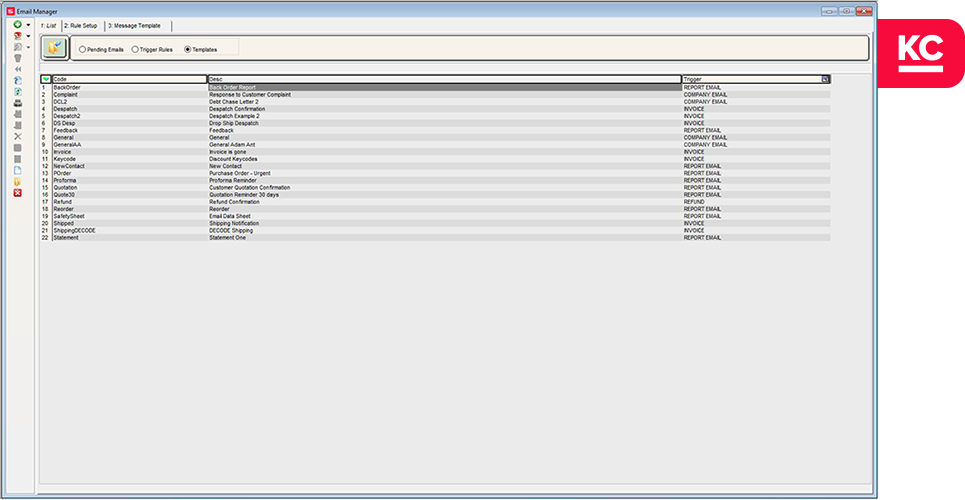The width and height of the screenshot is (965, 500).
Task: Click the double left arrows icon
Action: click(x=18, y=69)
